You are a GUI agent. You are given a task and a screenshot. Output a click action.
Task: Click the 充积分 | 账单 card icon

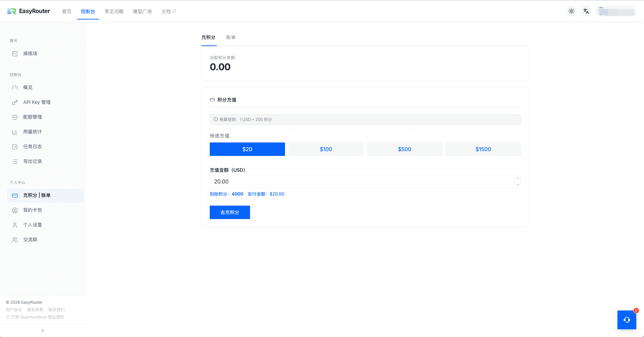click(15, 196)
